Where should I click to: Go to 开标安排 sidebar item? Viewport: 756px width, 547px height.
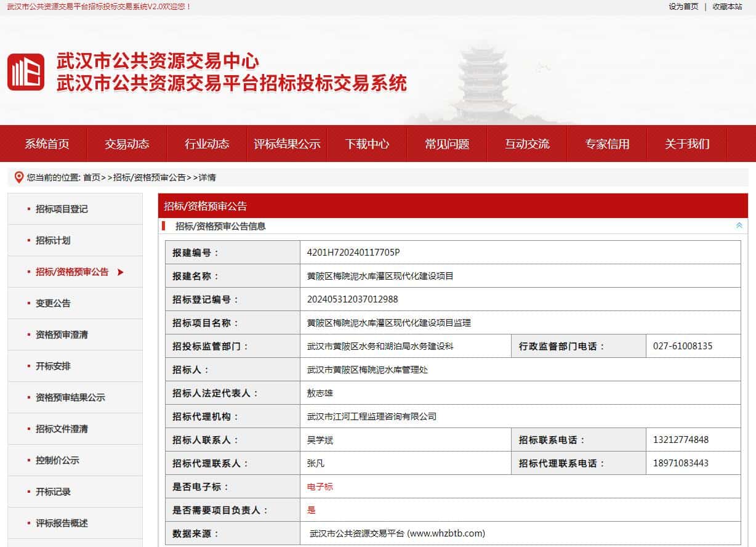(x=53, y=367)
